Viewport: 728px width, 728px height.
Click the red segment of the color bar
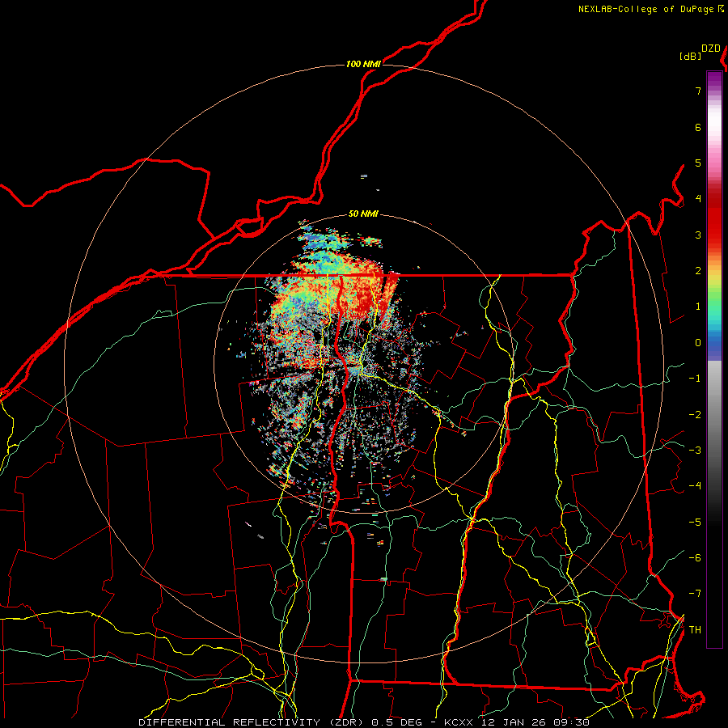[714, 218]
